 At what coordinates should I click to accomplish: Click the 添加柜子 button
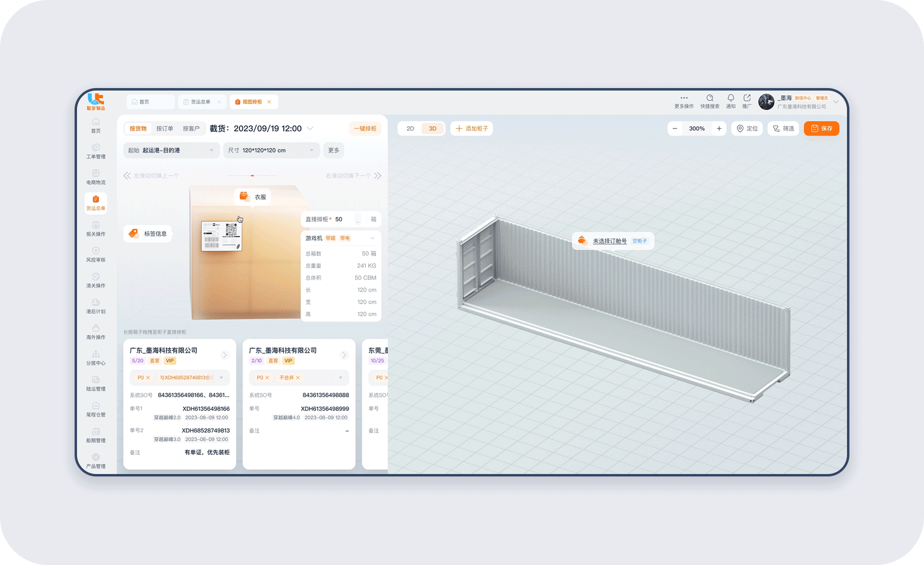pos(472,128)
